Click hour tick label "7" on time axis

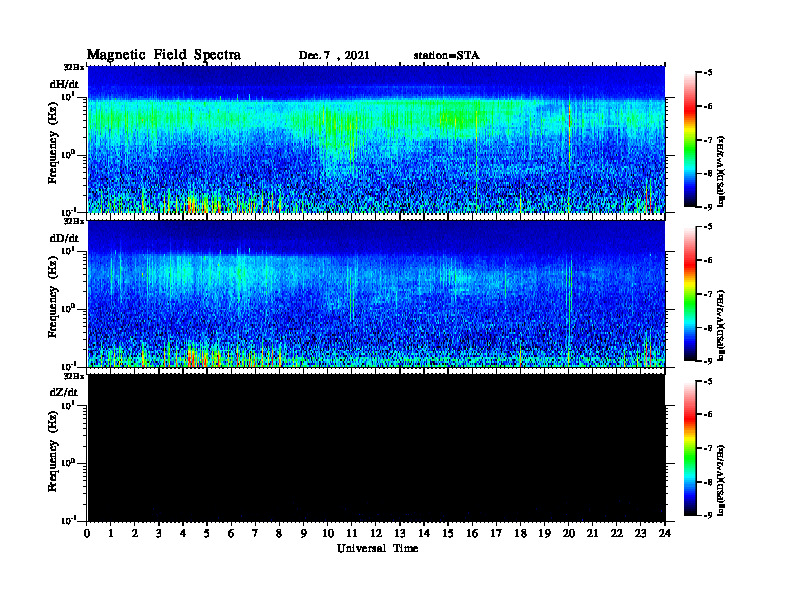pyautogui.click(x=255, y=533)
